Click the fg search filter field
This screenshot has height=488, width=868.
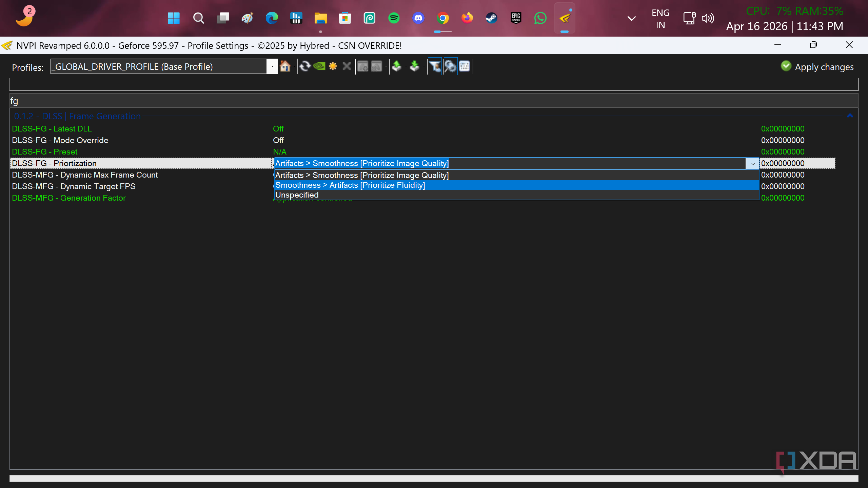point(434,101)
